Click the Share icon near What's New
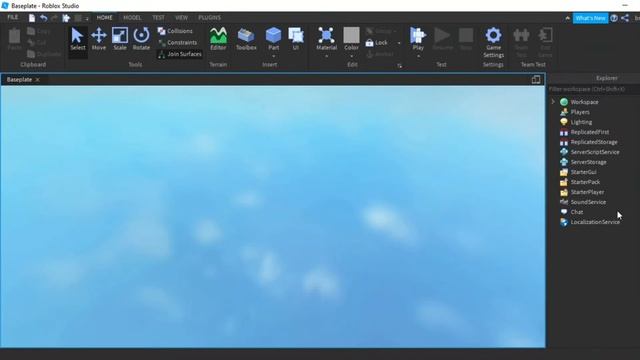Screen dimensions: 640x360 tap(625, 18)
